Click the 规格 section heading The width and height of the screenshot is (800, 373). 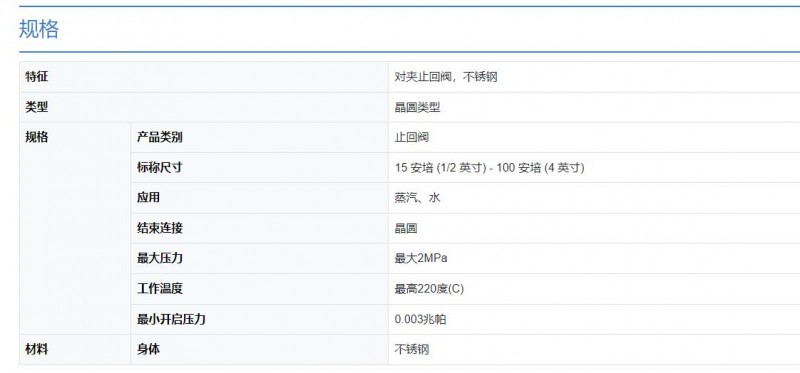point(39,29)
